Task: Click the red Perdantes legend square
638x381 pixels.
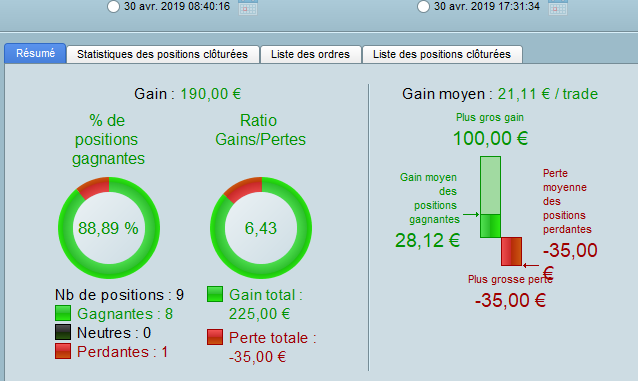Action: 63,351
